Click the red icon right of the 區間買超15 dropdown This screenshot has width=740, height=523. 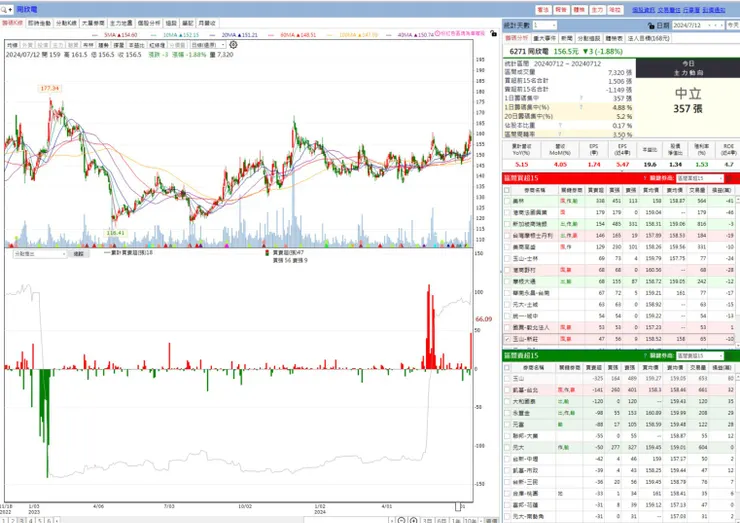pyautogui.click(x=730, y=178)
